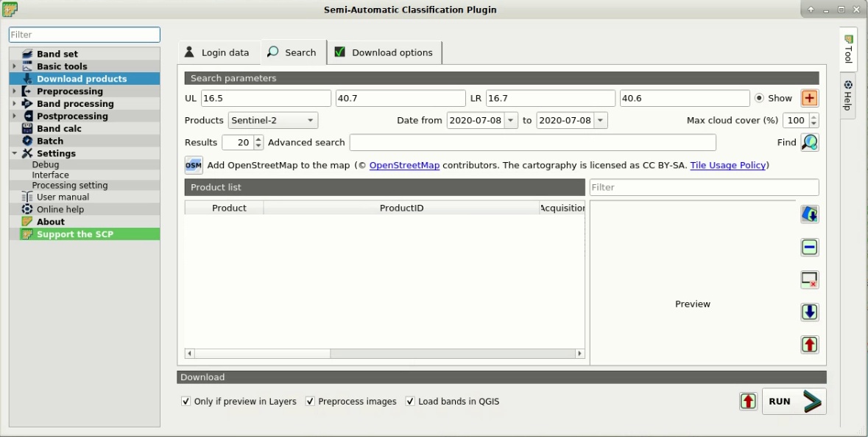Viewport: 868px width, 437px height.
Task: Collapse the Settings tree node
Action: [x=15, y=153]
